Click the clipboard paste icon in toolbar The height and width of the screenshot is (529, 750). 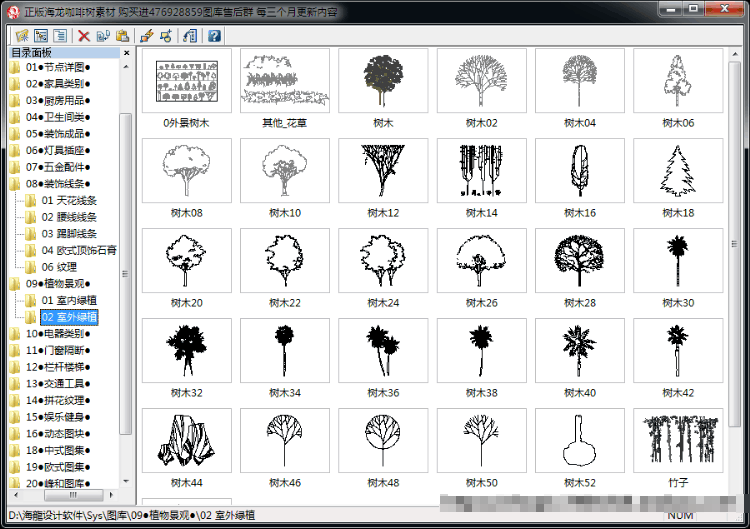point(122,36)
